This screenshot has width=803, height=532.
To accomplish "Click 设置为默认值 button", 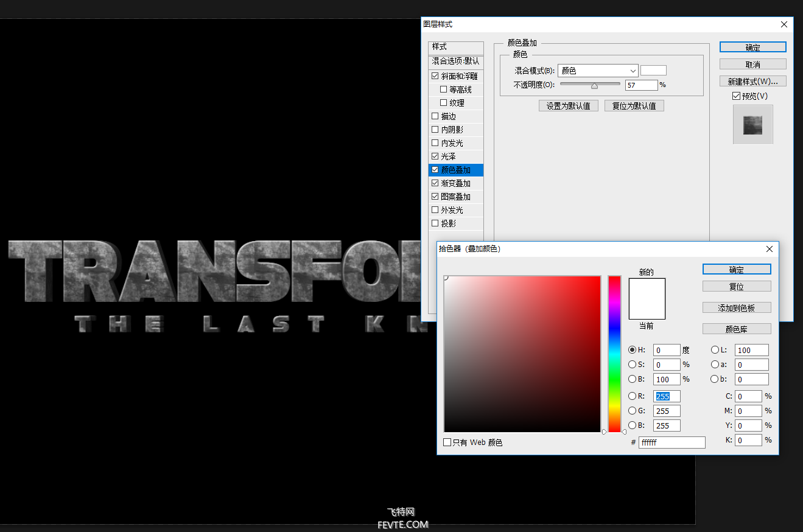I will pyautogui.click(x=569, y=106).
